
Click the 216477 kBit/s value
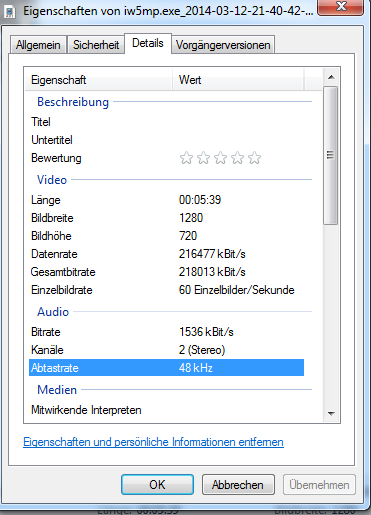(212, 254)
